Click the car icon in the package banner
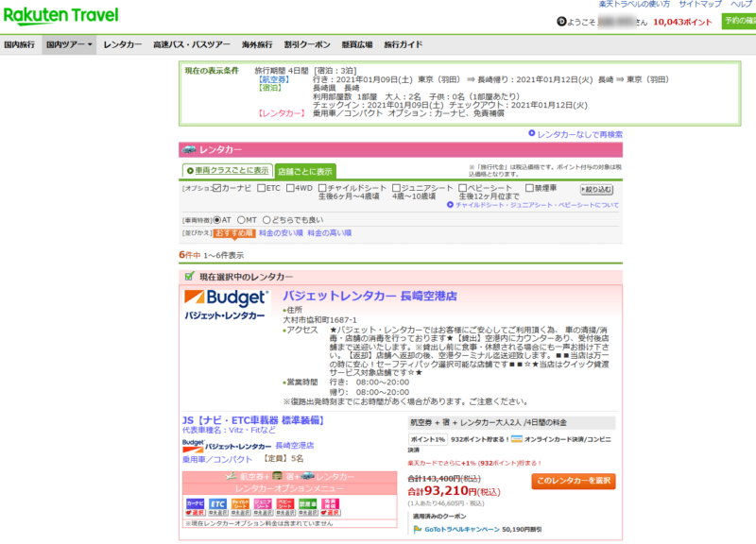The width and height of the screenshot is (756, 544). 308,476
